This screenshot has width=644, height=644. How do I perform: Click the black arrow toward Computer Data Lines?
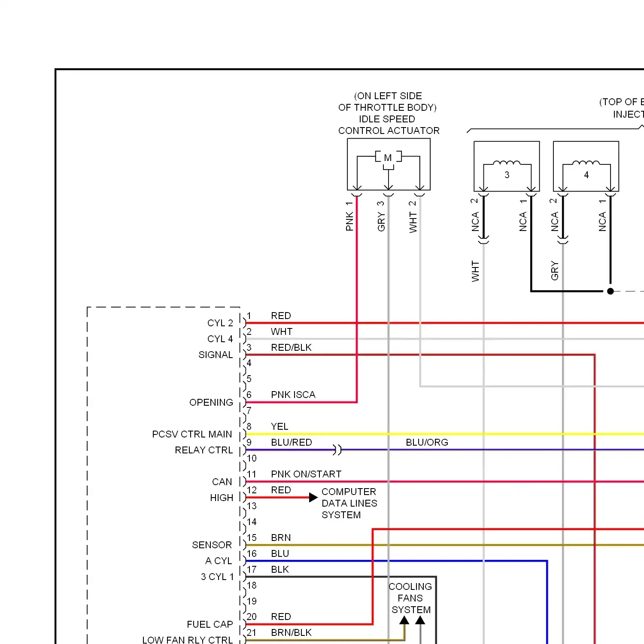coord(313,498)
